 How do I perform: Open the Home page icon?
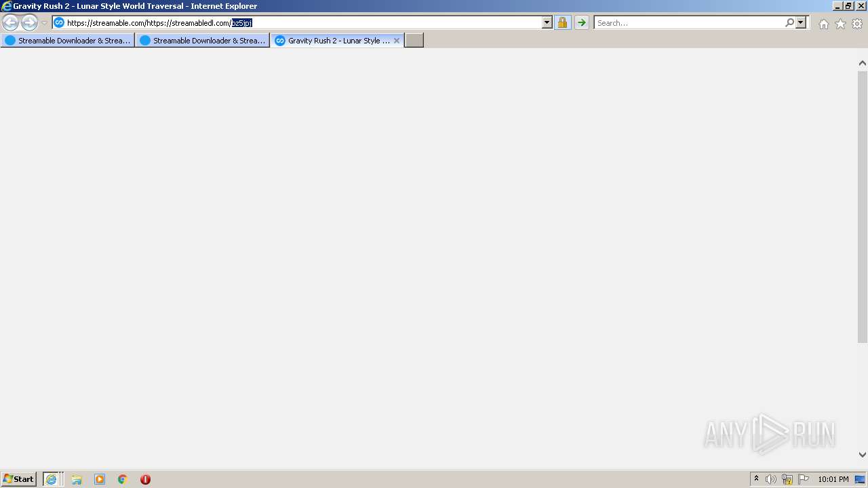point(823,24)
